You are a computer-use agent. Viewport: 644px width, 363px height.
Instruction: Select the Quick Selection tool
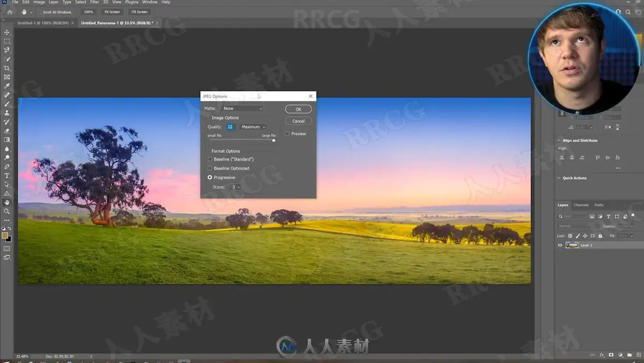[7, 59]
